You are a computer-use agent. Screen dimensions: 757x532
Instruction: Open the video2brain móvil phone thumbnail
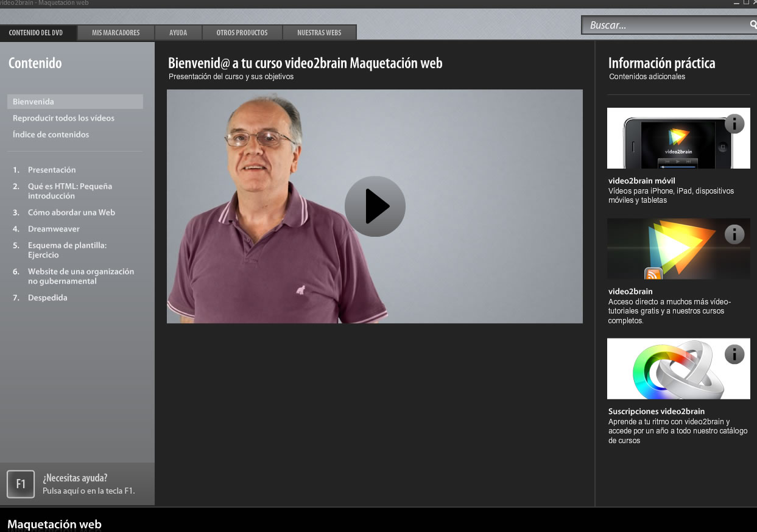tap(678, 138)
